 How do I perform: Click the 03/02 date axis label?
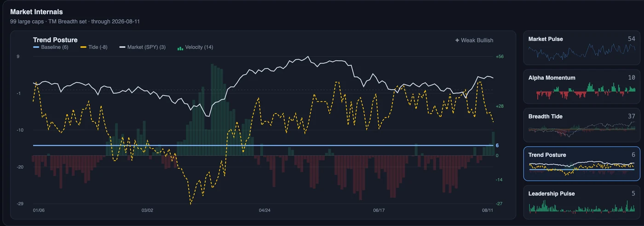coord(147,210)
